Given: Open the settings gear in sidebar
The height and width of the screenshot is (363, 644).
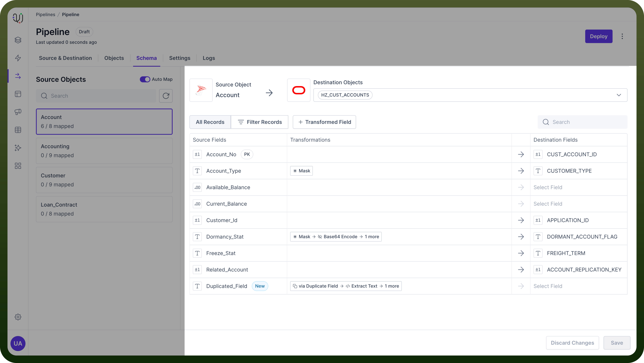Looking at the screenshot, I should click(18, 317).
